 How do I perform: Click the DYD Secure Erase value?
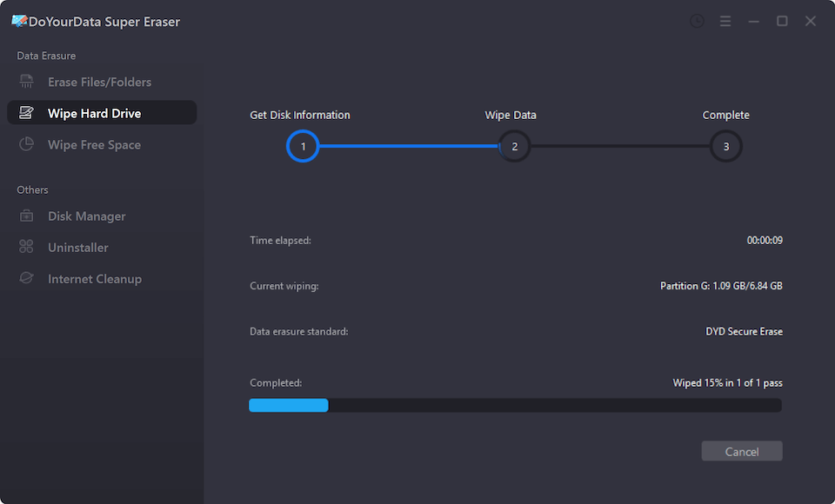[x=744, y=331]
